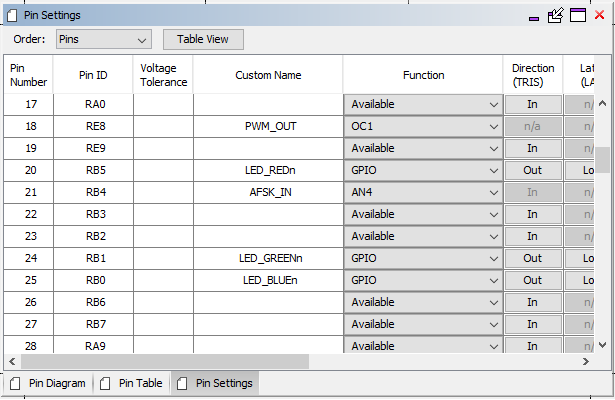Image resolution: width=615 pixels, height=400 pixels.
Task: Open the AN4 function dropdown for AFSK_IN
Action: point(423,192)
